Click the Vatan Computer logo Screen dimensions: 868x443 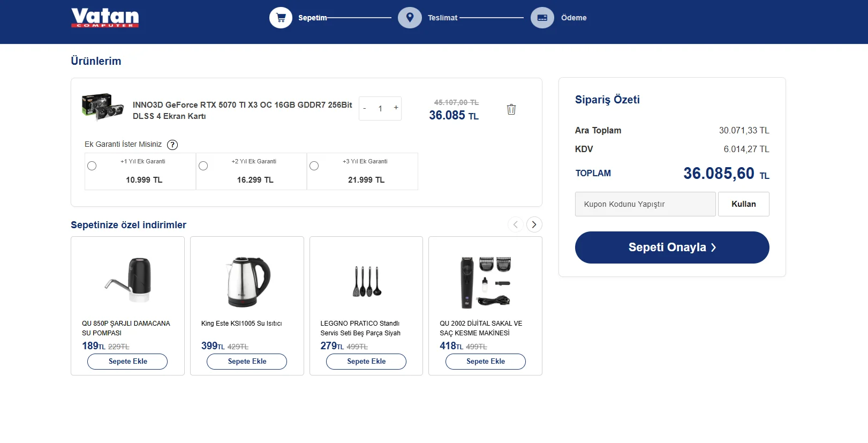(x=105, y=18)
